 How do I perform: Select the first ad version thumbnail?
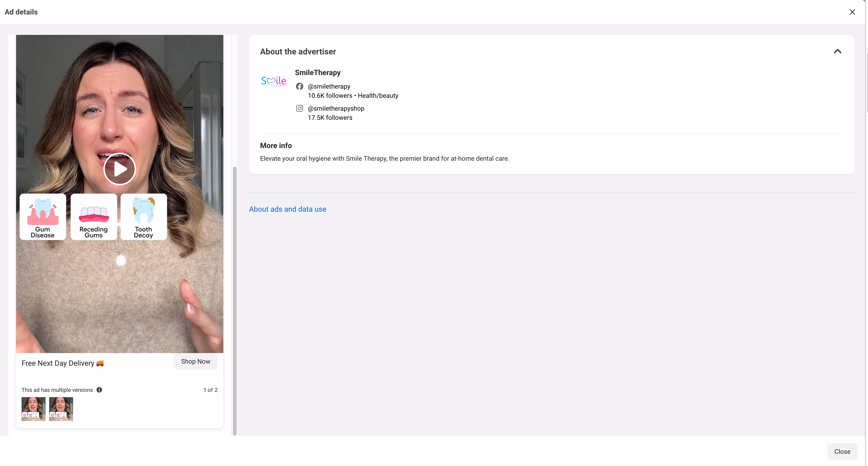click(33, 409)
